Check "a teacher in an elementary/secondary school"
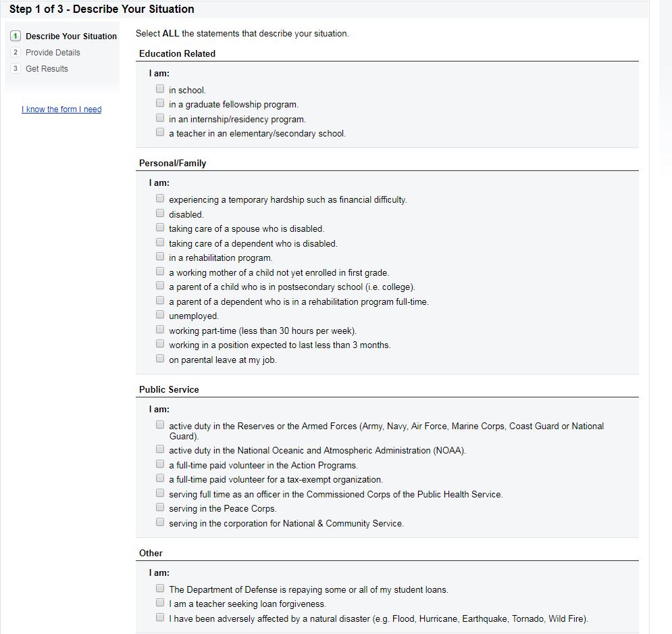The width and height of the screenshot is (672, 634). (x=160, y=132)
